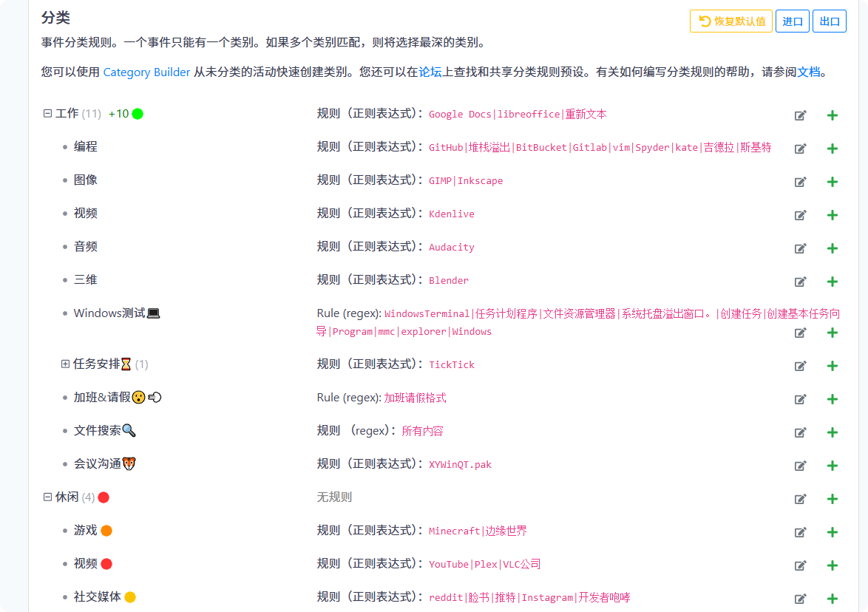Click green color dot of 工作
This screenshot has height=612, width=868.
pyautogui.click(x=138, y=114)
